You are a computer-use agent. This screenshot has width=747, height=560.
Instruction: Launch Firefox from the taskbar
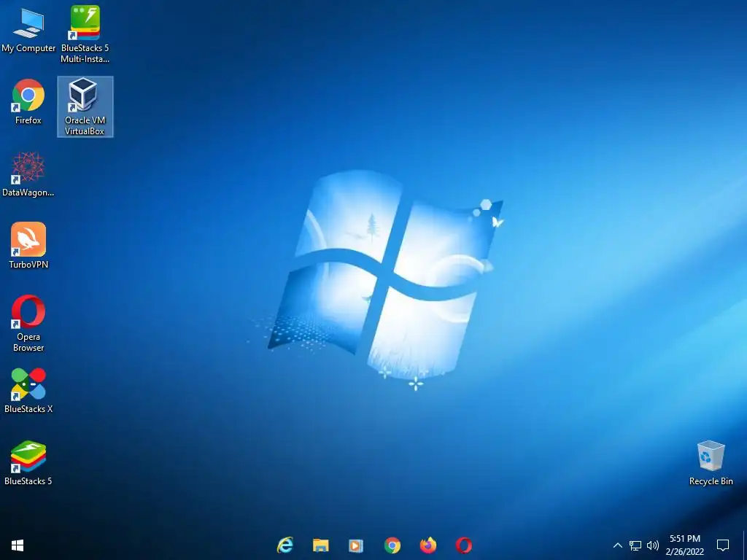click(x=427, y=545)
